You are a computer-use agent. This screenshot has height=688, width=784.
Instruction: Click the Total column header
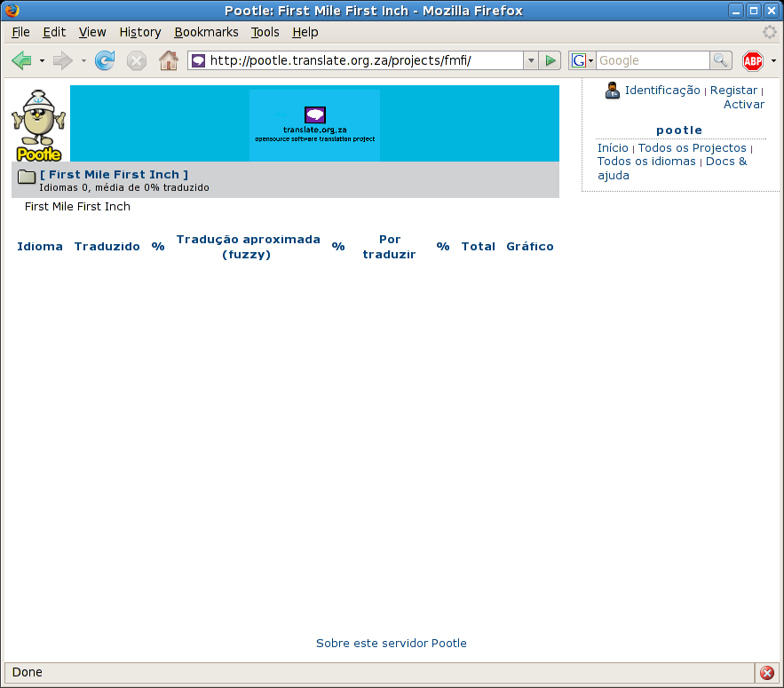coord(479,247)
